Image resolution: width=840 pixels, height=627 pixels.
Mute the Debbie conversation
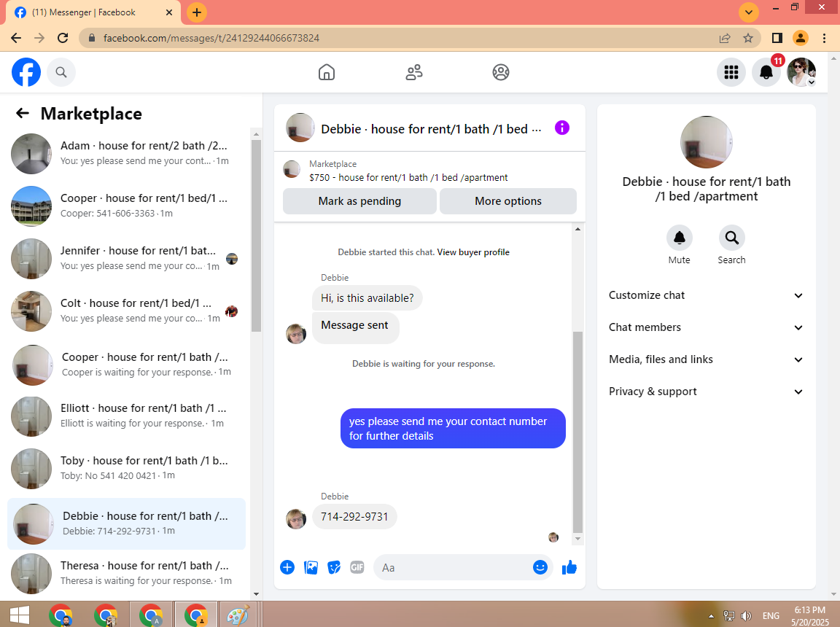680,238
